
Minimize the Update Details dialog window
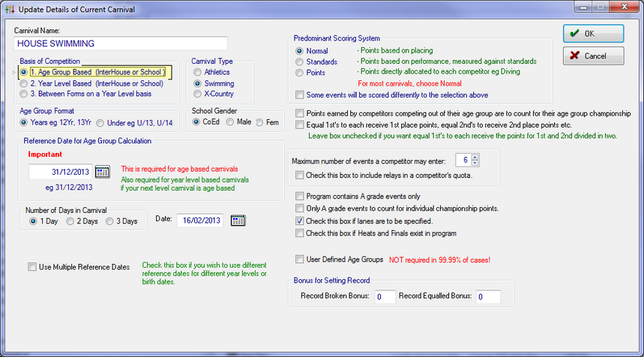(x=583, y=7)
